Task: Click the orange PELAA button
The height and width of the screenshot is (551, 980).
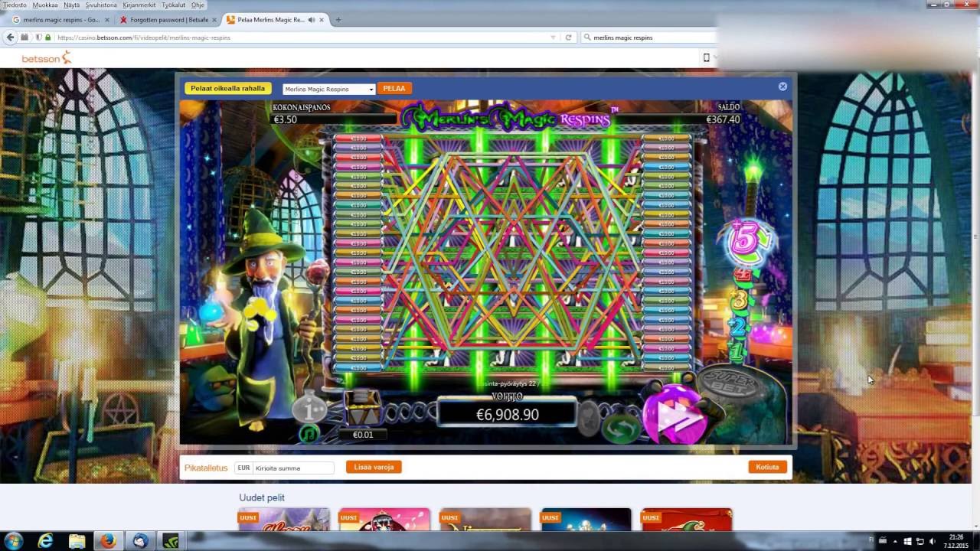Action: point(394,89)
